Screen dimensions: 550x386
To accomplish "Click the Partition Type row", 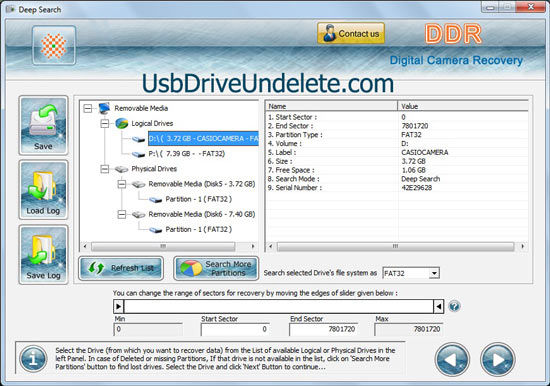I will (397, 135).
